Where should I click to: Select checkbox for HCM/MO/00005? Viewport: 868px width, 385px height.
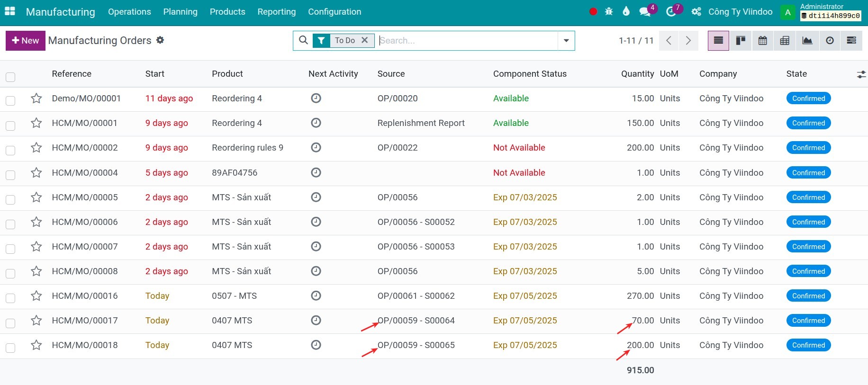pos(10,199)
